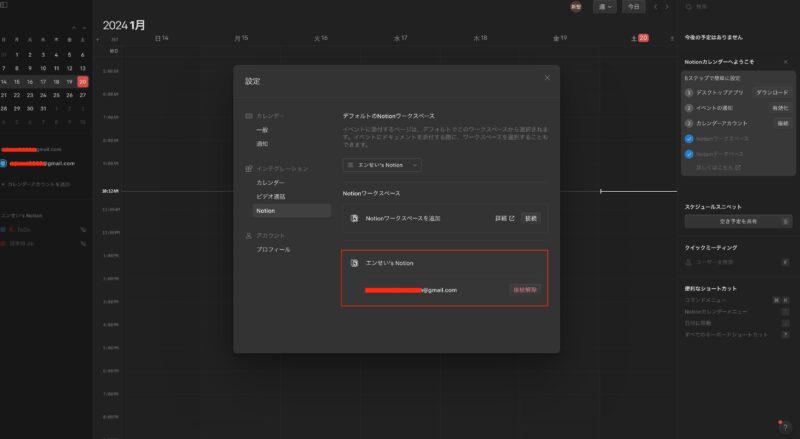
Task: Click 接続 for カレンダーアカウント step
Action: 783,123
